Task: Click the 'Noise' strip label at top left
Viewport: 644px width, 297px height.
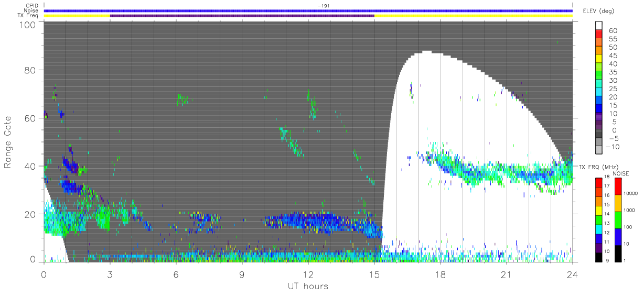Action: (x=31, y=10)
